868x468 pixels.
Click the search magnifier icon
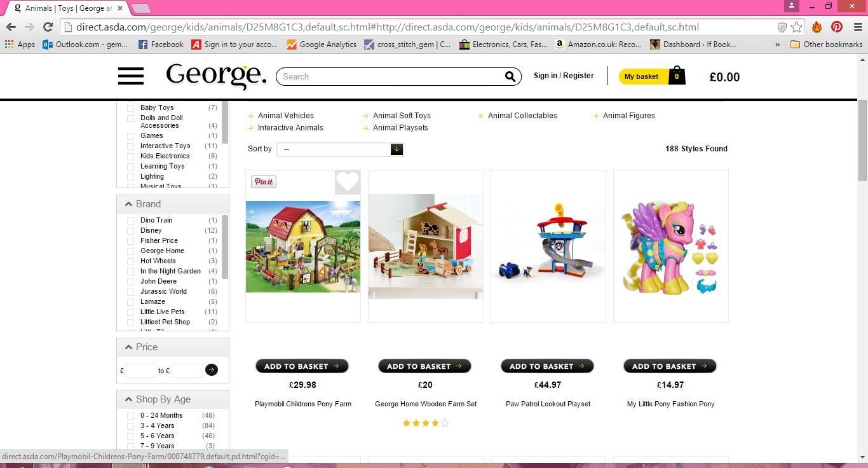tap(510, 76)
